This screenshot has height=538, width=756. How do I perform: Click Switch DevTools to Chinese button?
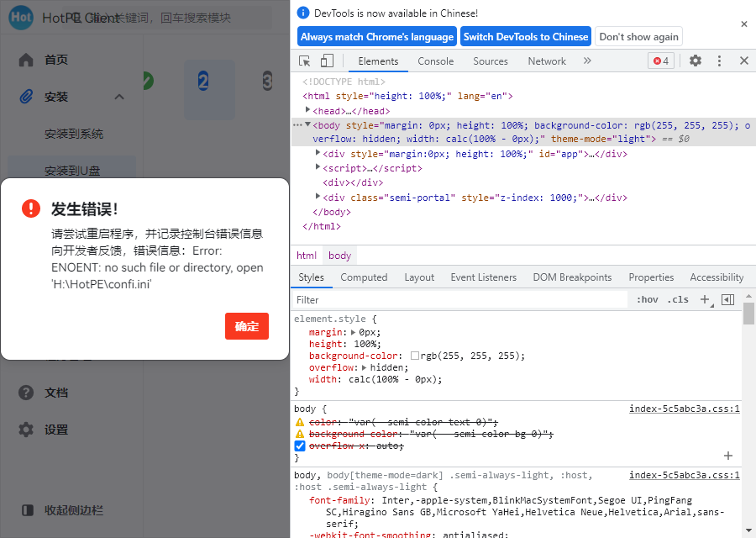point(526,37)
